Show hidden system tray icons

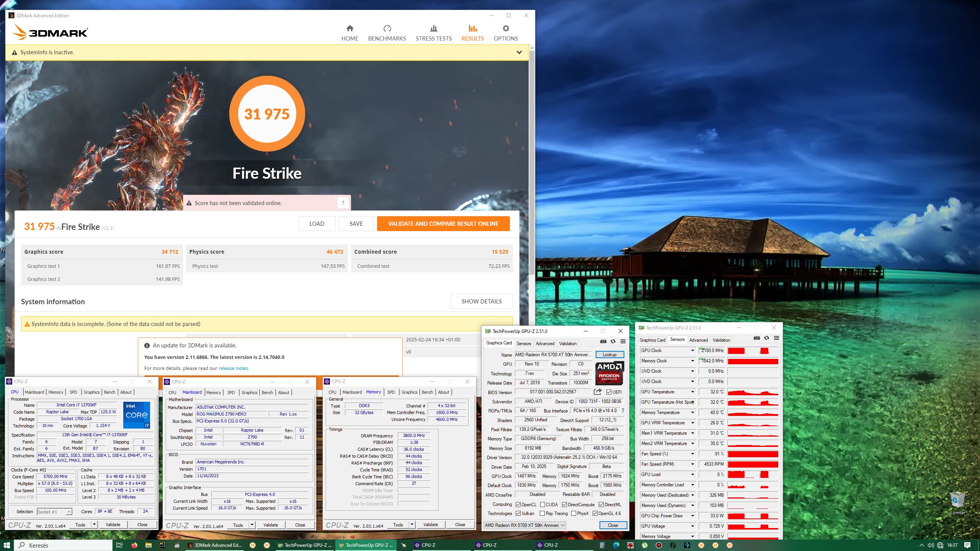pyautogui.click(x=921, y=545)
